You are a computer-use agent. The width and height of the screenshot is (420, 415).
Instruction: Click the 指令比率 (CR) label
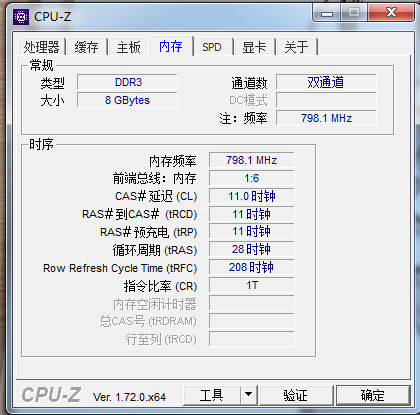point(160,286)
